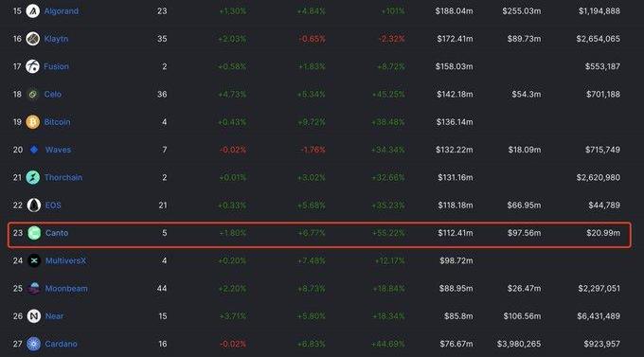
Task: Click the blue Waves diamond icon
Action: (x=34, y=150)
